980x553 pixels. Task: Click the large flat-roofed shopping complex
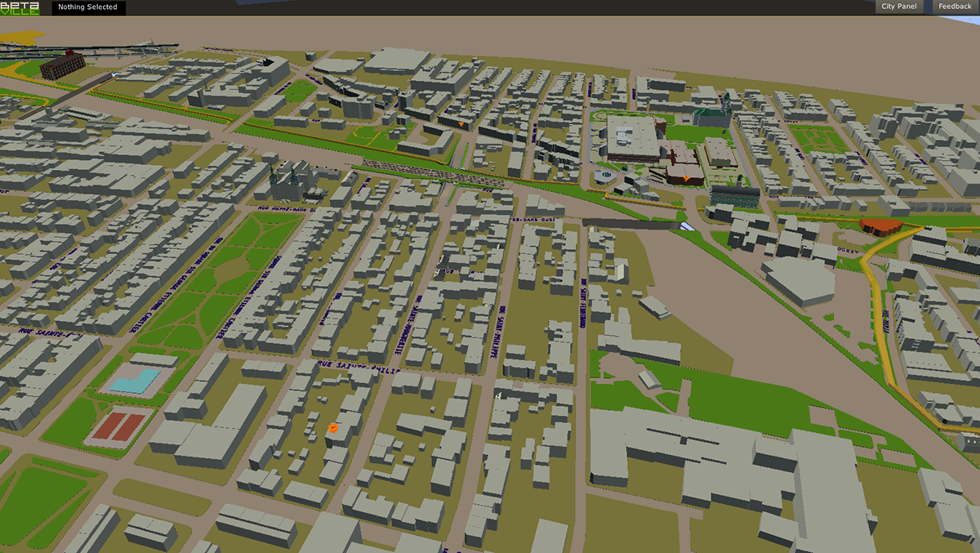[632, 137]
